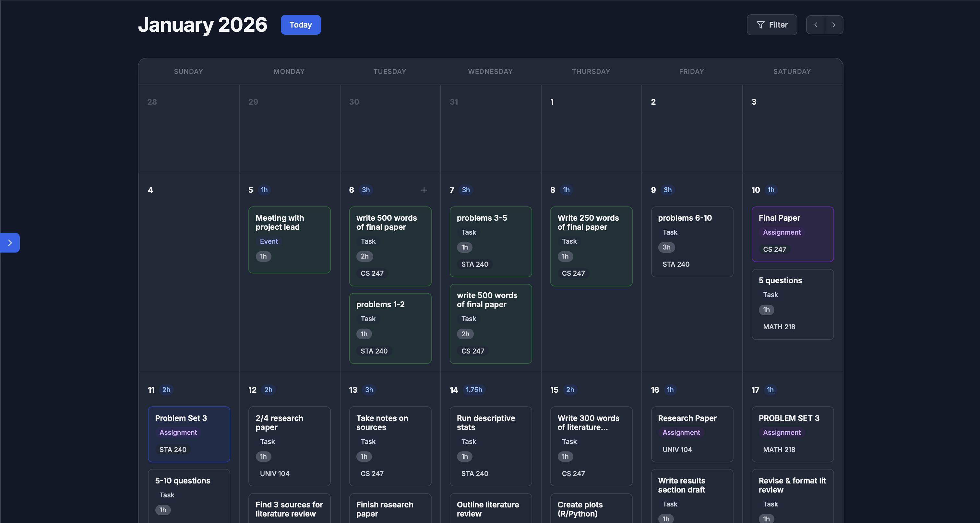Select the Research Paper assignment for UNIV 104
Screen dimensions: 980x523
coord(692,434)
